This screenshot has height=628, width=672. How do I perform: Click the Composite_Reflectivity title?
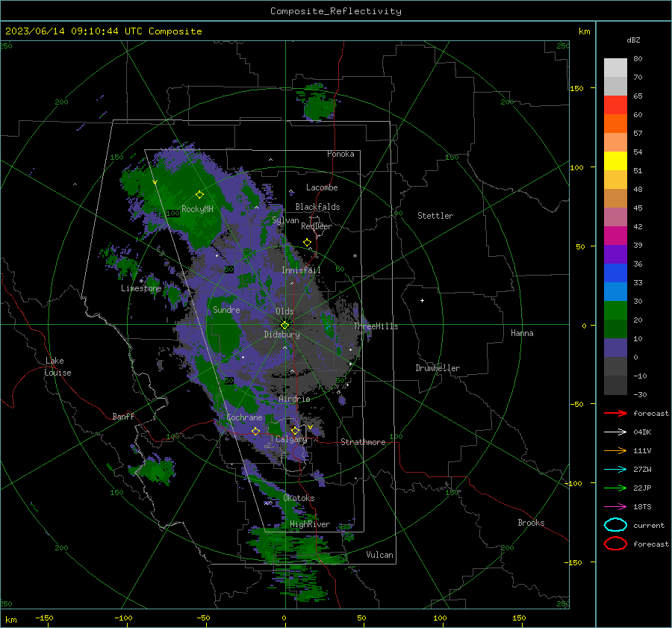[336, 11]
